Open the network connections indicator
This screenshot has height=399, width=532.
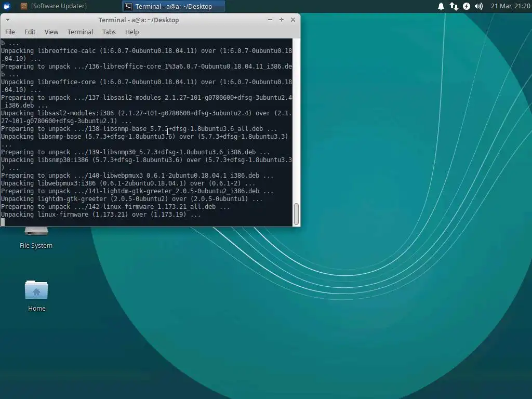[454, 6]
